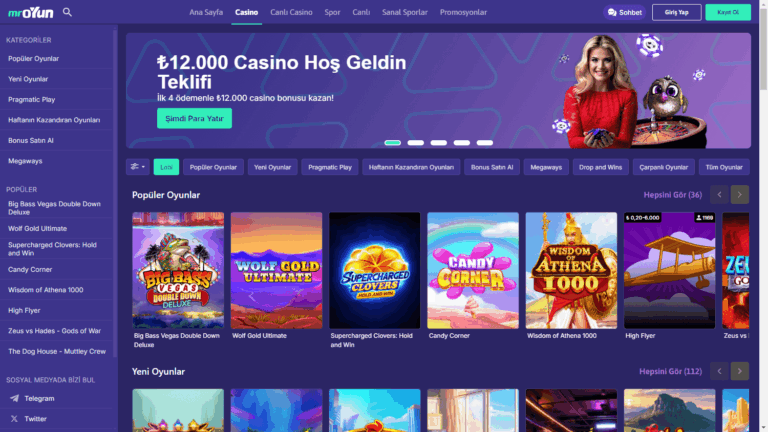Screen dimensions: 768x432
Task: Select the last banner slide indicator
Action: (x=484, y=143)
